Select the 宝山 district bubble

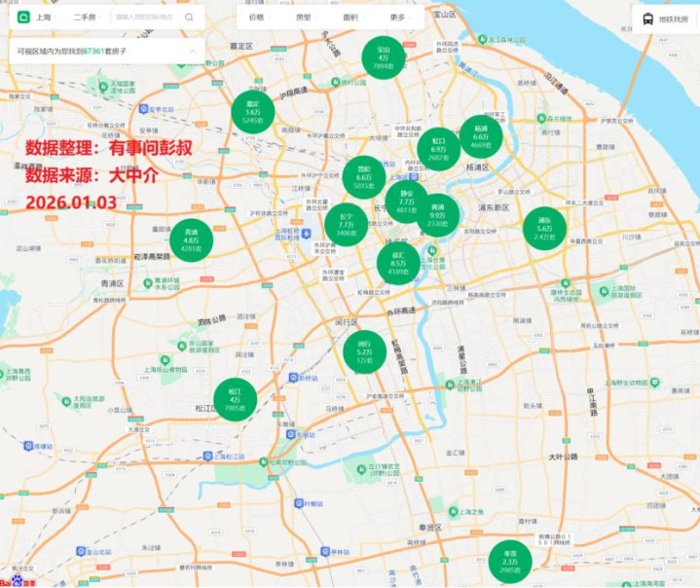[x=384, y=57]
